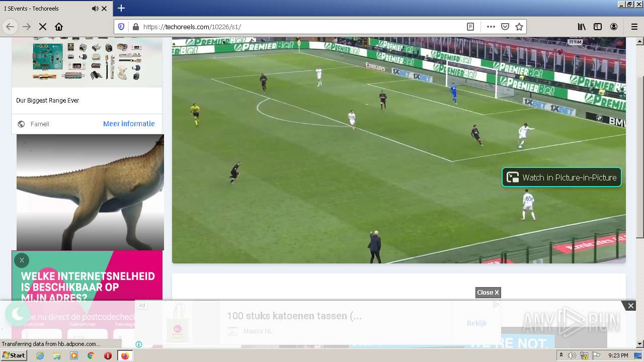Click the Farnell globe icon
This screenshot has height=362, width=644.
click(x=21, y=124)
